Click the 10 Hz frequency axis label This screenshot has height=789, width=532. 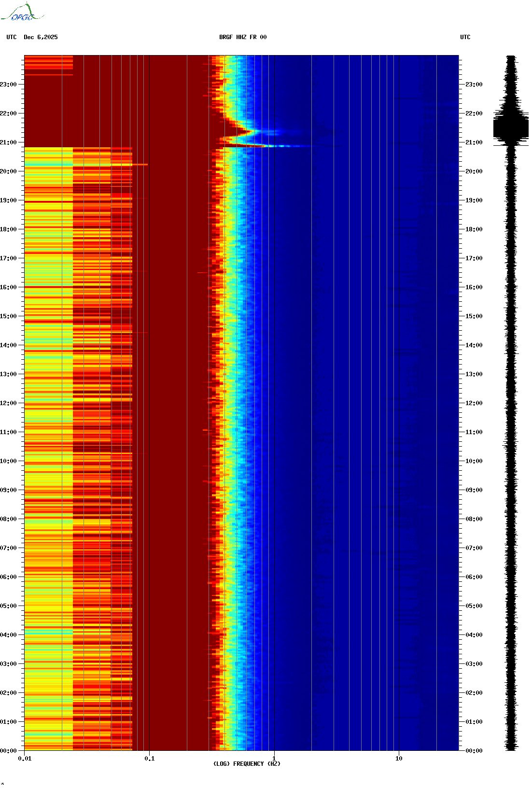399,759
